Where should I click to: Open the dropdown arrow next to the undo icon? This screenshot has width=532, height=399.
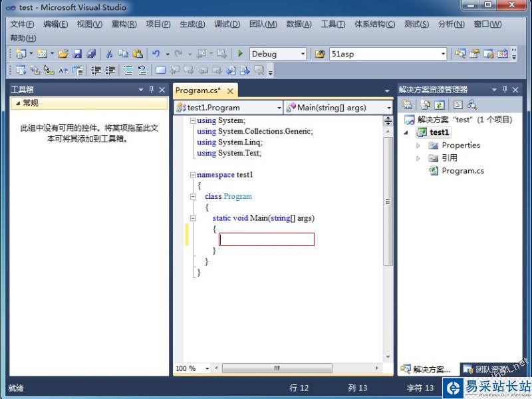point(168,54)
